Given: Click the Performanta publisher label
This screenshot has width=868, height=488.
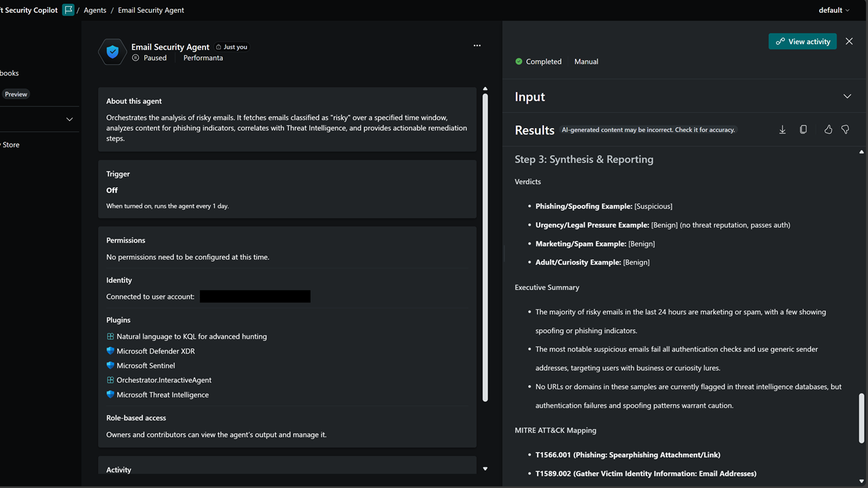Looking at the screenshot, I should point(203,58).
